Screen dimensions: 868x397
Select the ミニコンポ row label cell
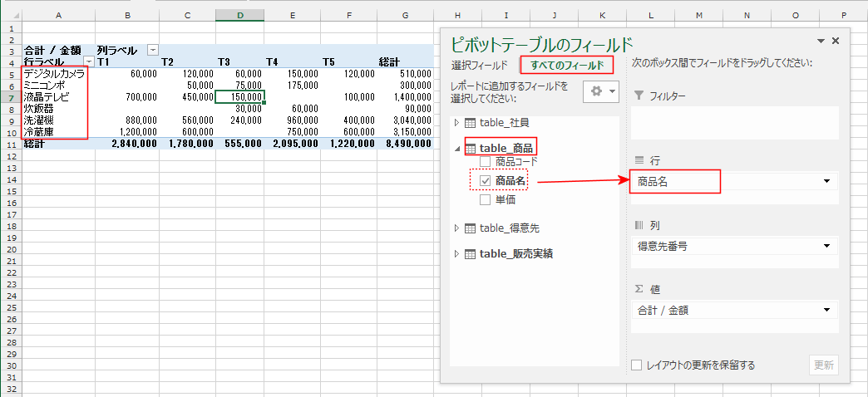coord(59,86)
